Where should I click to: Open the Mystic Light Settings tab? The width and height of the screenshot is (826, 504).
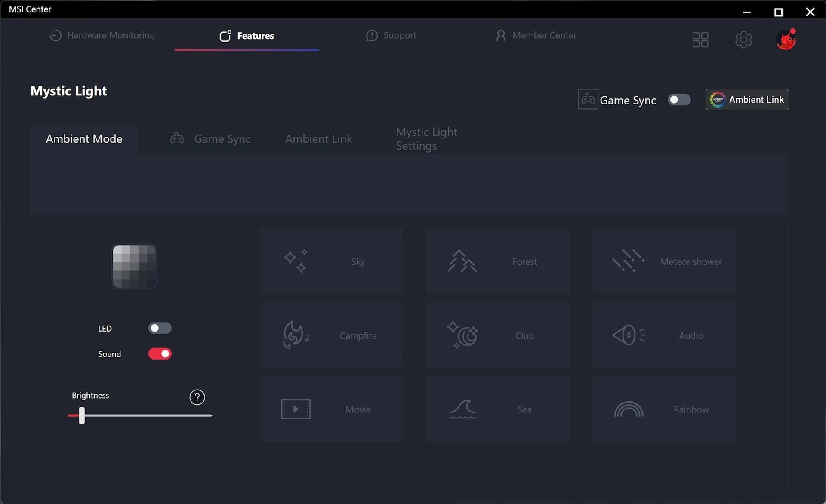[426, 139]
